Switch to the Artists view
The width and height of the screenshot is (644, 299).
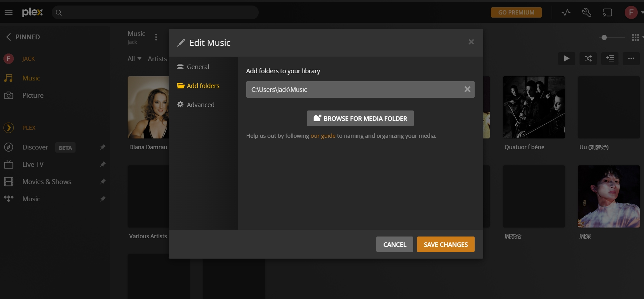pos(157,59)
